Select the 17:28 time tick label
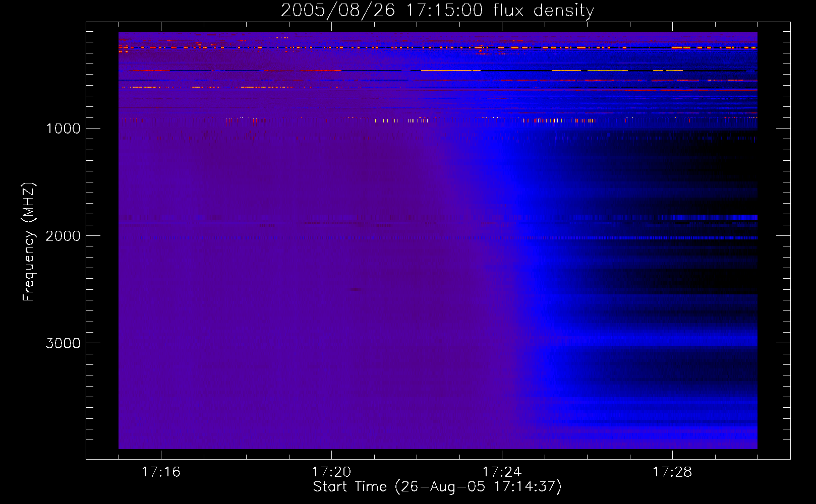The width and height of the screenshot is (816, 504). (x=672, y=472)
